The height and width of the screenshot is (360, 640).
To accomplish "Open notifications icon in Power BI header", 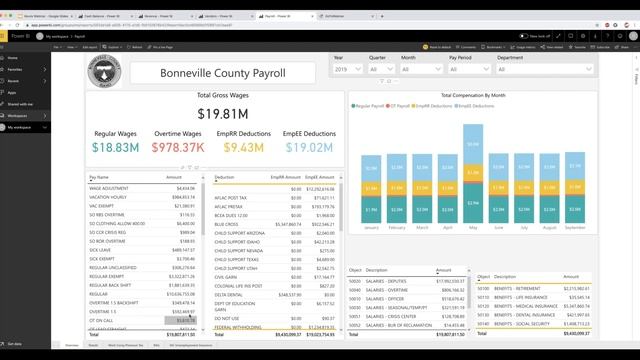I will (570, 36).
